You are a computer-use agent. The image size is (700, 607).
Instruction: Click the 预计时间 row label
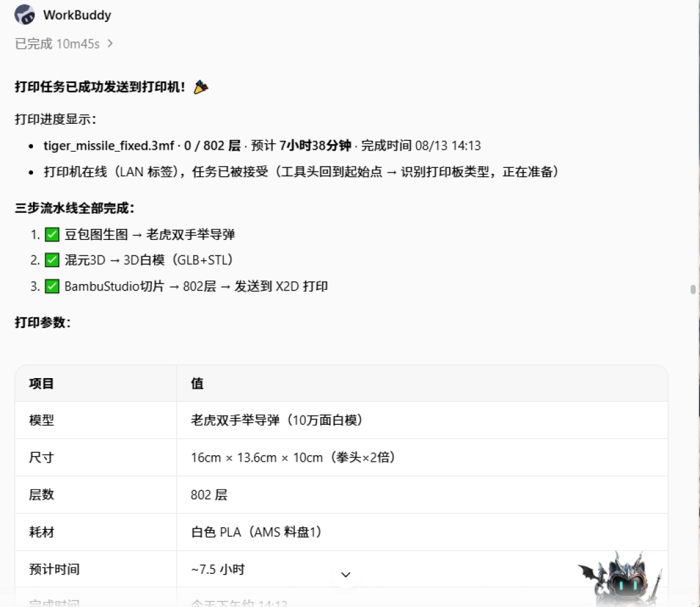[54, 569]
